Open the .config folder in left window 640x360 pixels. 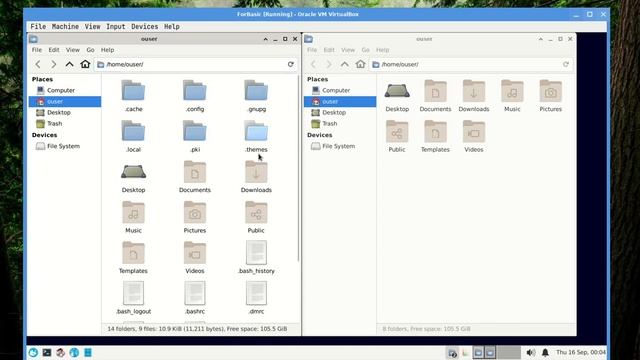[195, 96]
